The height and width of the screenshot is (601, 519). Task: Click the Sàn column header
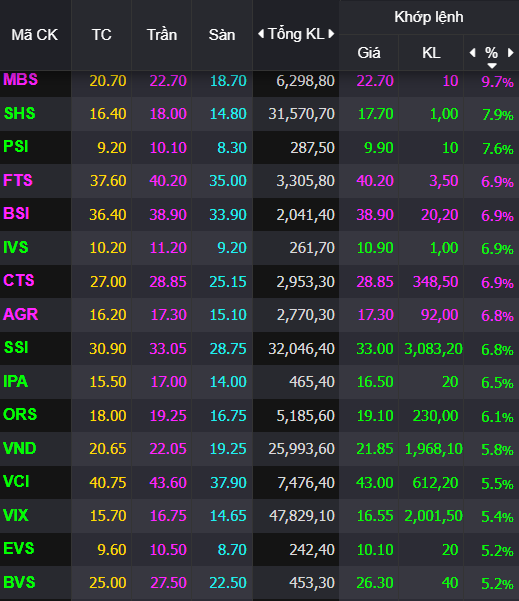coord(222,35)
